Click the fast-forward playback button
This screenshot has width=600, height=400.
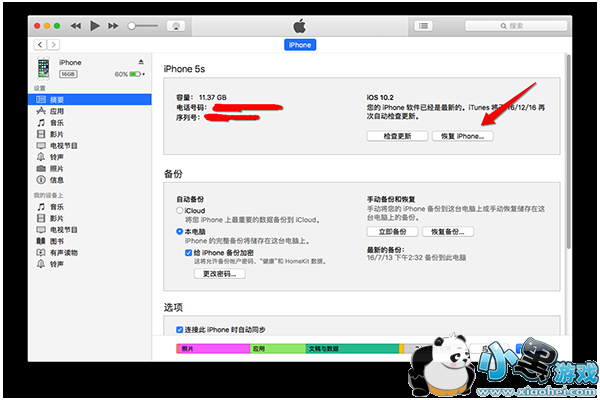point(113,26)
